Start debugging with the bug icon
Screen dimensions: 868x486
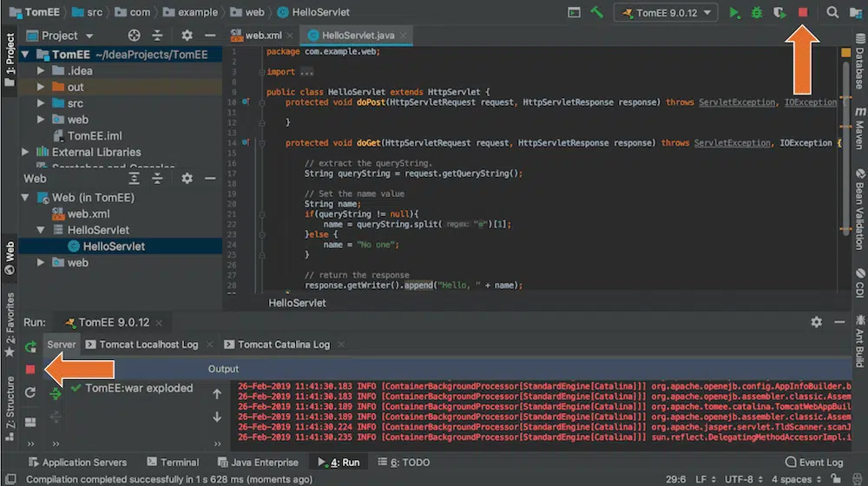757,13
